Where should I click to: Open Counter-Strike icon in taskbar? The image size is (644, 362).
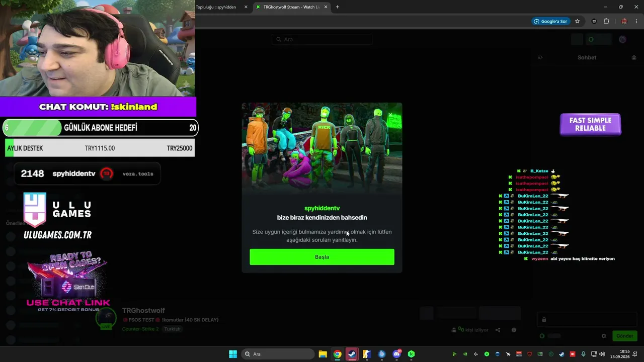[367, 354]
